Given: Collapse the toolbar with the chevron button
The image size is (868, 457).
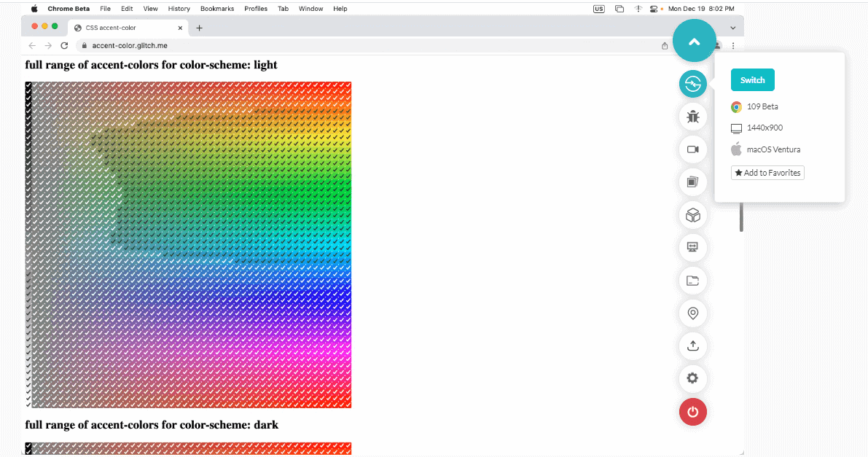Looking at the screenshot, I should pyautogui.click(x=694, y=41).
